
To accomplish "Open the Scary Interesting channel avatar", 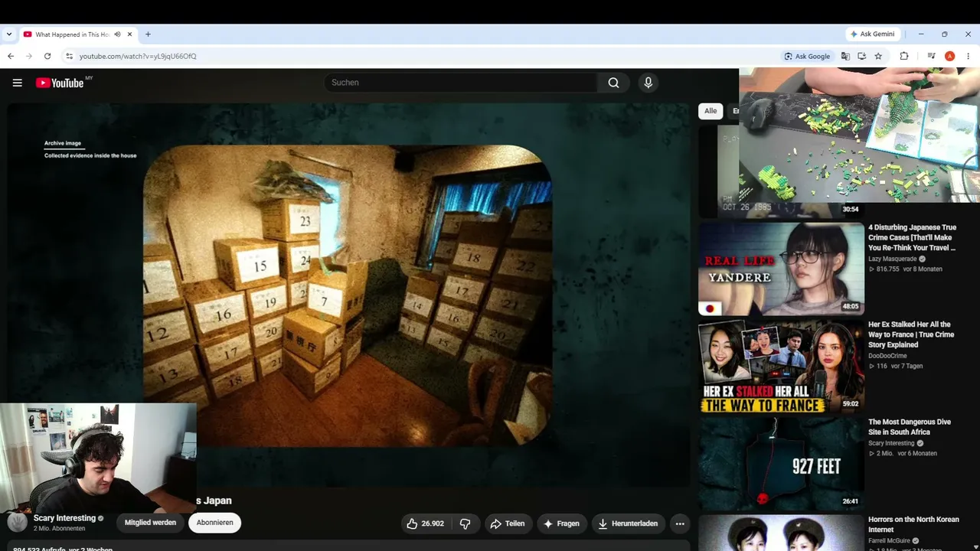I will (17, 523).
